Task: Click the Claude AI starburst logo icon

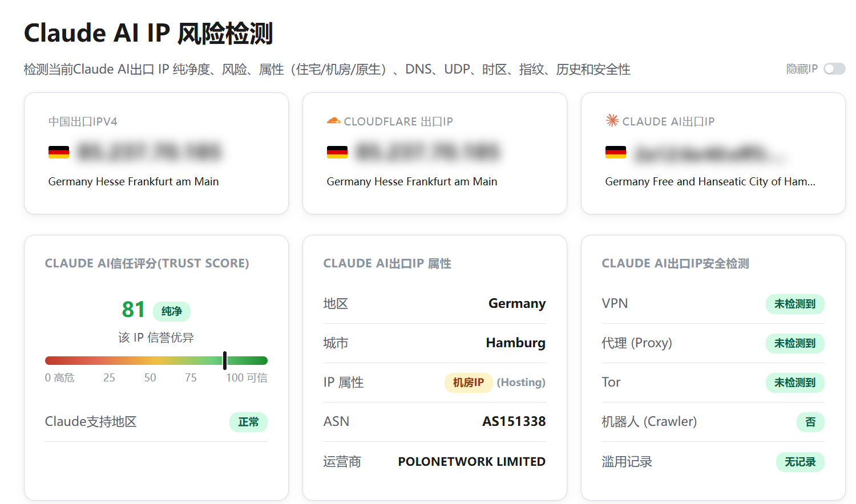Action: coord(612,120)
